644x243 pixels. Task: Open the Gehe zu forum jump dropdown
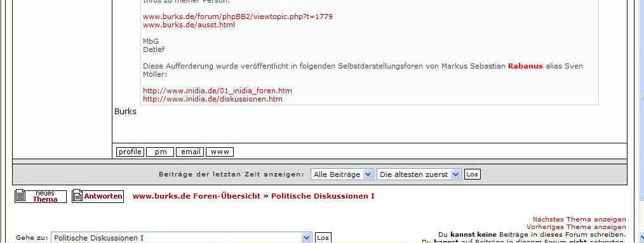click(182, 238)
